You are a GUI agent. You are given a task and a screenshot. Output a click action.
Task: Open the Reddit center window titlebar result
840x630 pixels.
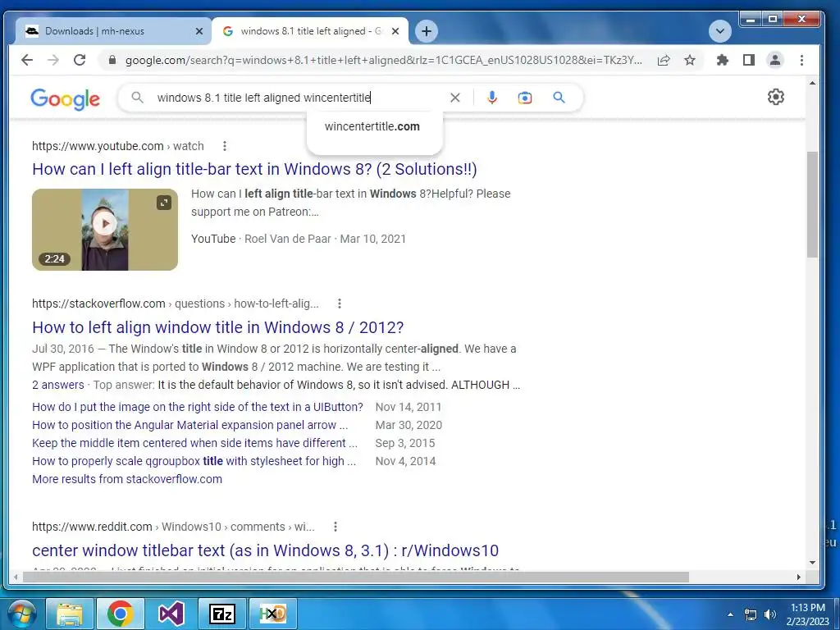tap(265, 550)
